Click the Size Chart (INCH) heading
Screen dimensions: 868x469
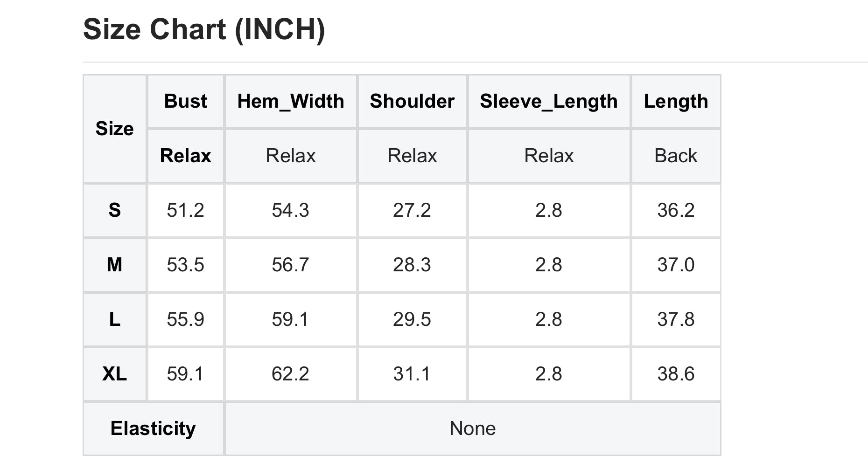pyautogui.click(x=204, y=30)
